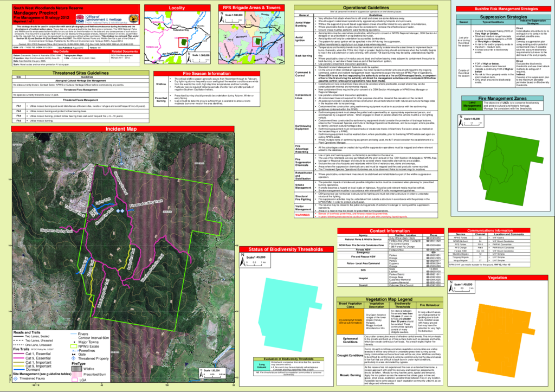Click the 'Firewood Cutting Track' map label

tap(146, 203)
